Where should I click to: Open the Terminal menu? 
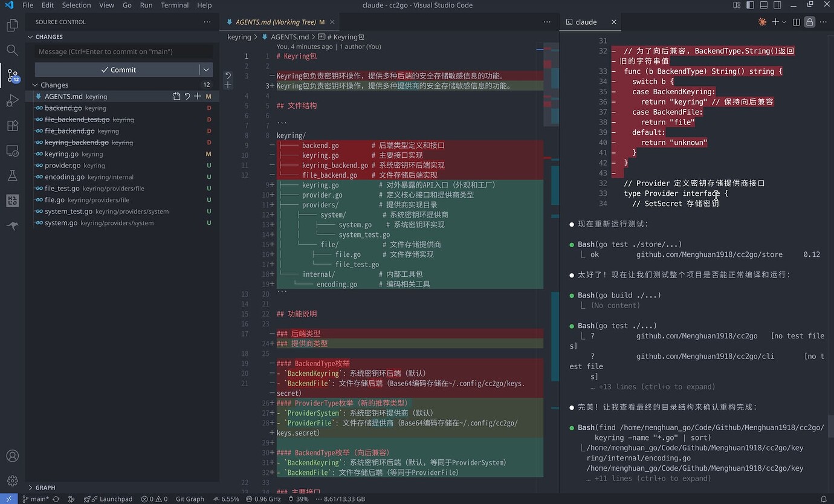175,5
